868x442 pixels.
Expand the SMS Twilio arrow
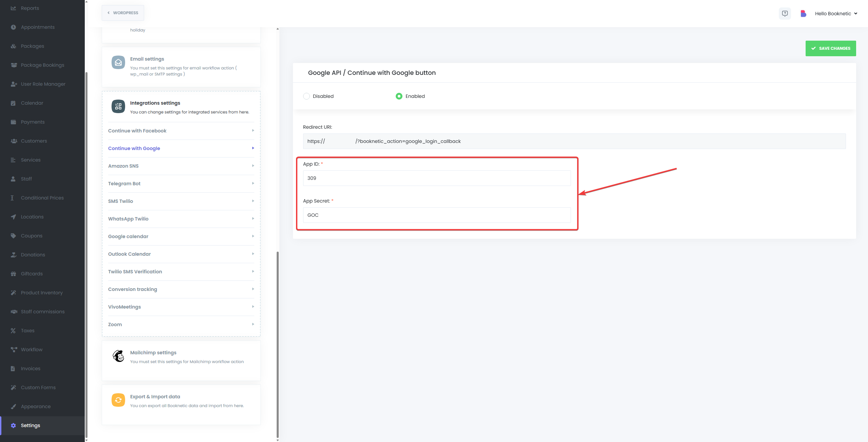pos(253,201)
